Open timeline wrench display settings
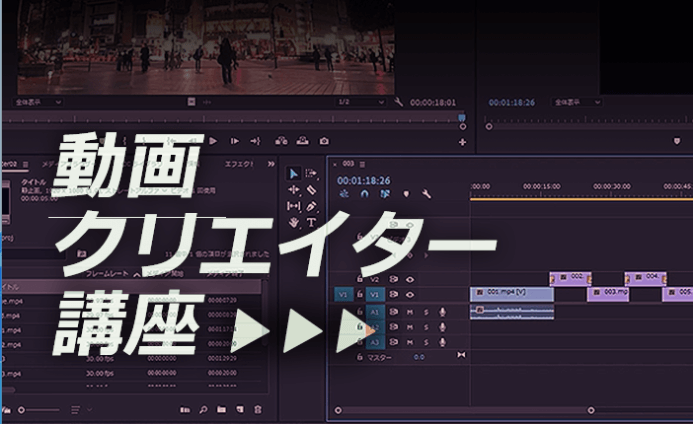Image resolution: width=693 pixels, height=424 pixels. [427, 194]
